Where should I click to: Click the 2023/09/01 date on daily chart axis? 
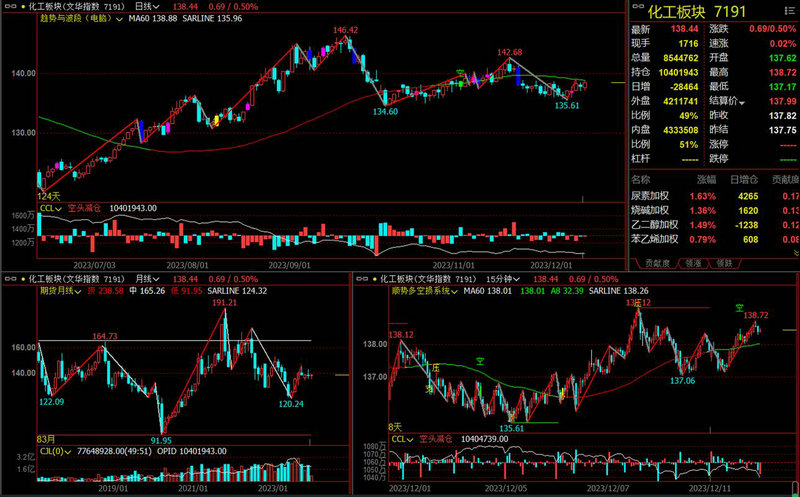coord(289,265)
